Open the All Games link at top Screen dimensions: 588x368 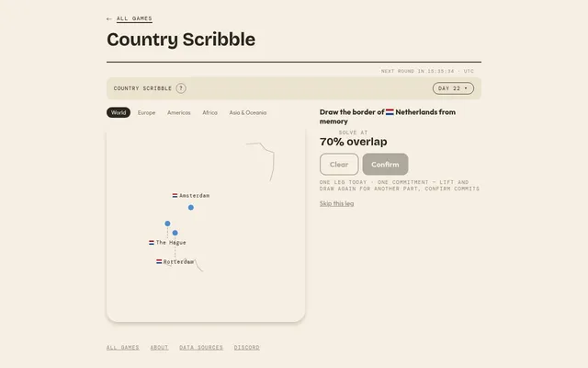click(134, 18)
